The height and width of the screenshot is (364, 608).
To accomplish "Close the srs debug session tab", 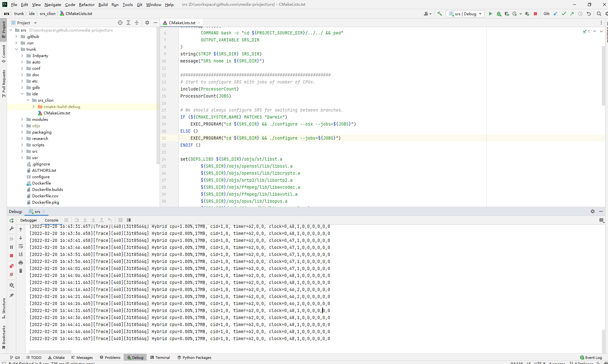I will click(x=44, y=212).
